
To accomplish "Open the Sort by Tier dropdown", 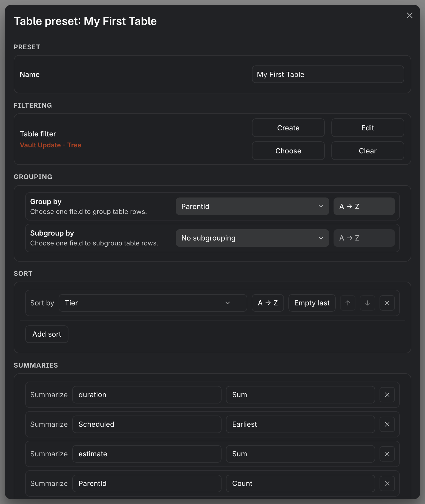I will coord(153,303).
